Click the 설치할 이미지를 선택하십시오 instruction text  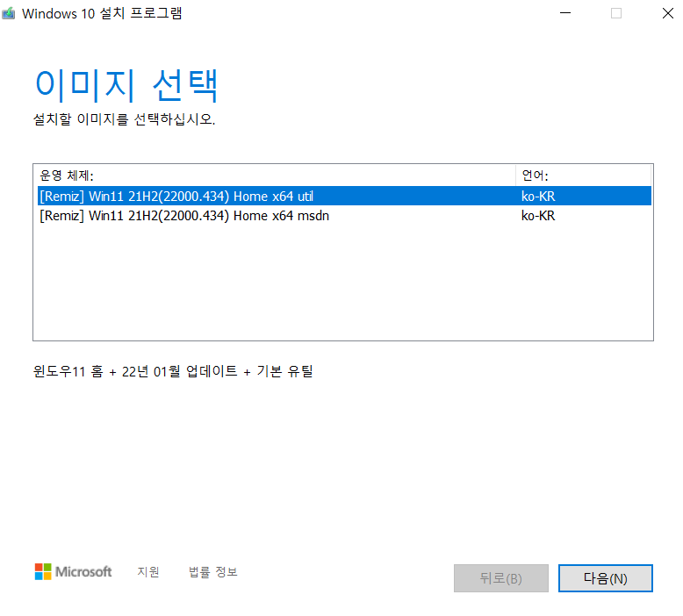pos(124,118)
